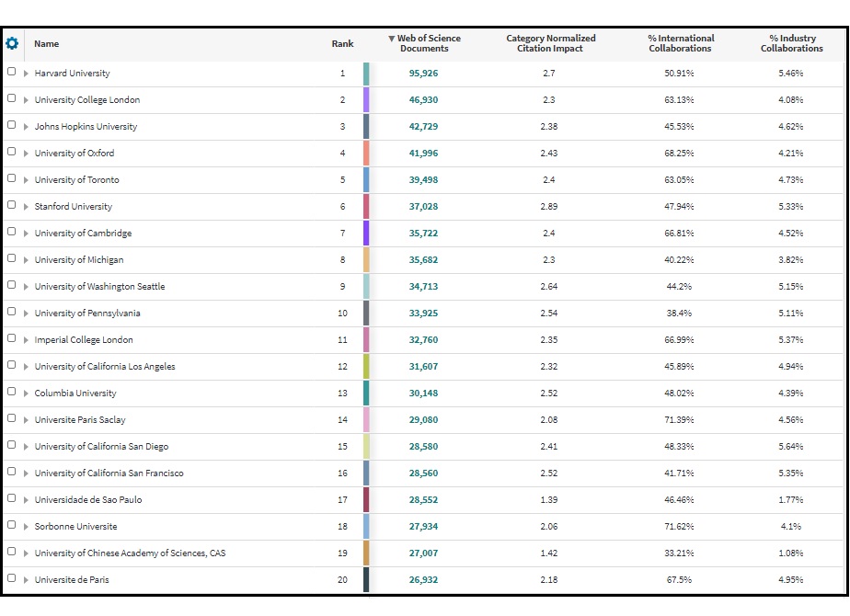Tick the checkbox for Harvard University
This screenshot has height=616, width=850.
pyautogui.click(x=11, y=72)
